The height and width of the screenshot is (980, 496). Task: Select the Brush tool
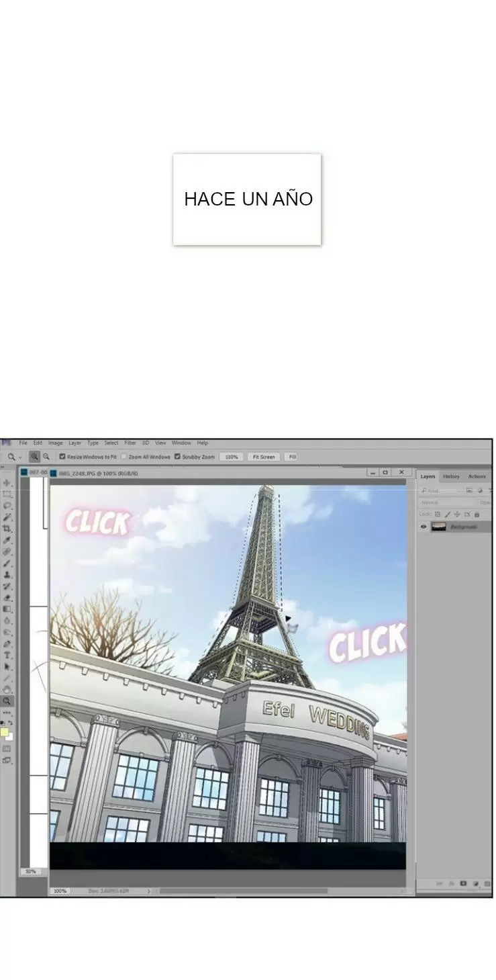point(7,564)
